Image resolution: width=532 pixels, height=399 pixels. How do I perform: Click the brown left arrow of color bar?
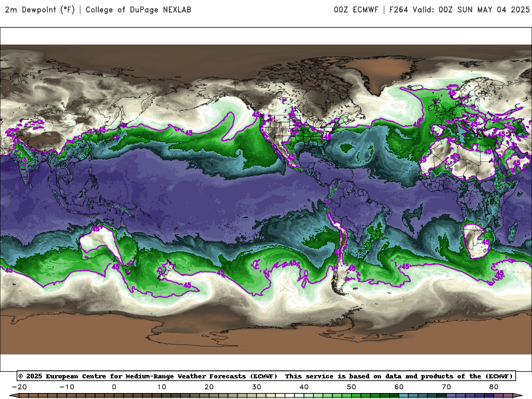pyautogui.click(x=13, y=396)
